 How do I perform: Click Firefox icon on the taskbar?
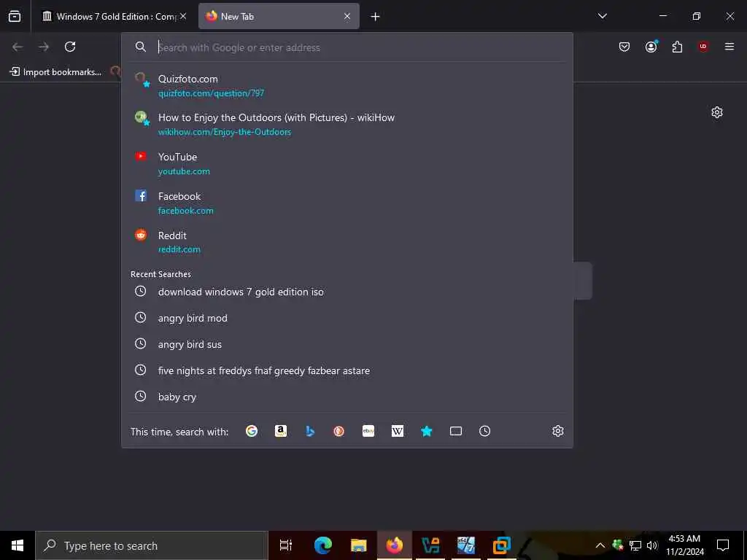point(395,545)
